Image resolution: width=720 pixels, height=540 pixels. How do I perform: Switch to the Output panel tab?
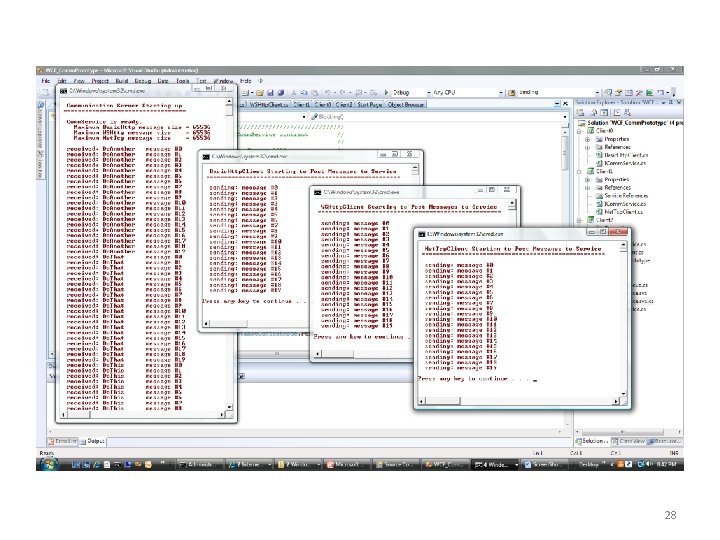(x=92, y=441)
